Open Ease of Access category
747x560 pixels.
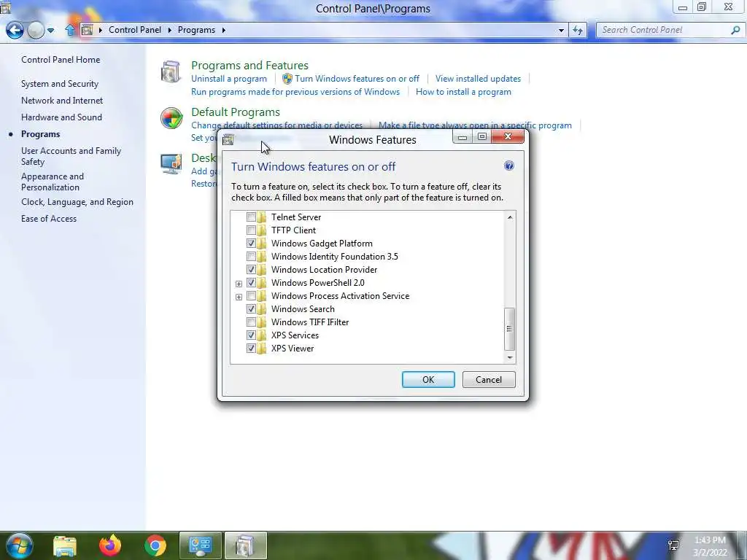coord(49,219)
